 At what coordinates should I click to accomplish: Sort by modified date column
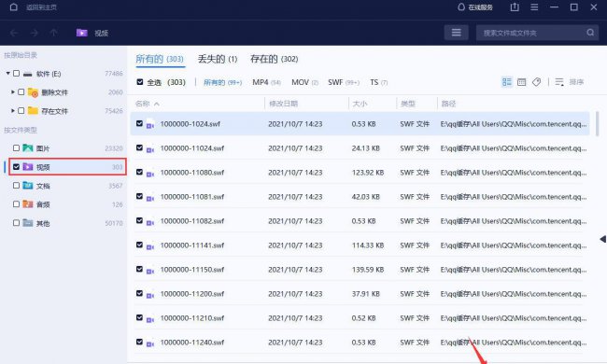tap(283, 104)
